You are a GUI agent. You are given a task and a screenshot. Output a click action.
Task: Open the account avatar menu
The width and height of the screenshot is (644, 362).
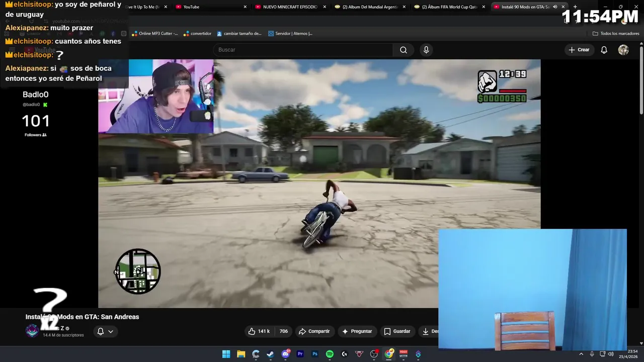[x=623, y=50]
